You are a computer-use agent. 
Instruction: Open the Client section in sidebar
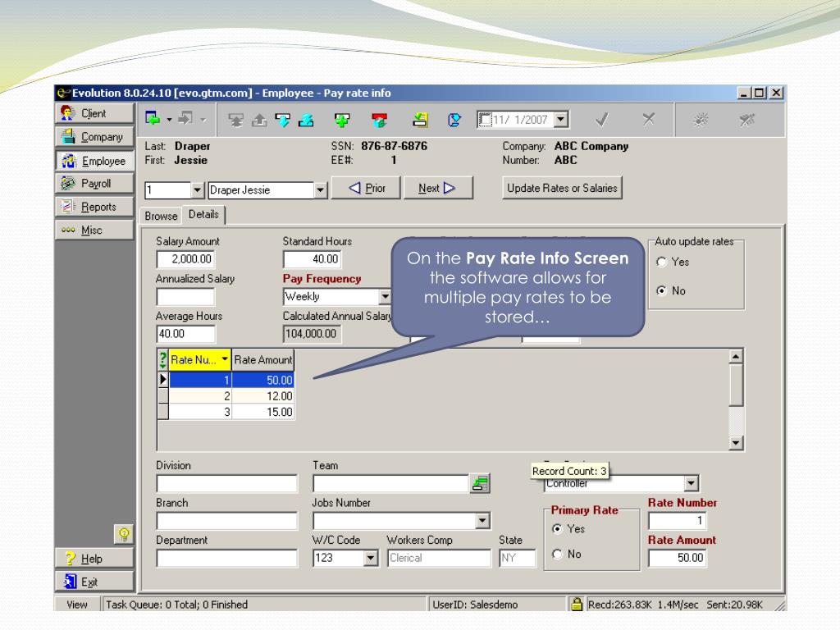tap(94, 113)
